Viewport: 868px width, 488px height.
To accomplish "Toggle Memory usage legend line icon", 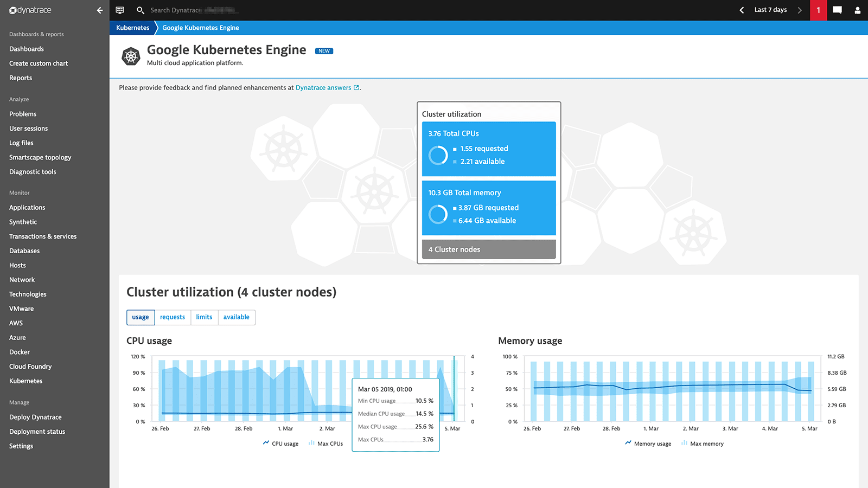I will pos(628,443).
